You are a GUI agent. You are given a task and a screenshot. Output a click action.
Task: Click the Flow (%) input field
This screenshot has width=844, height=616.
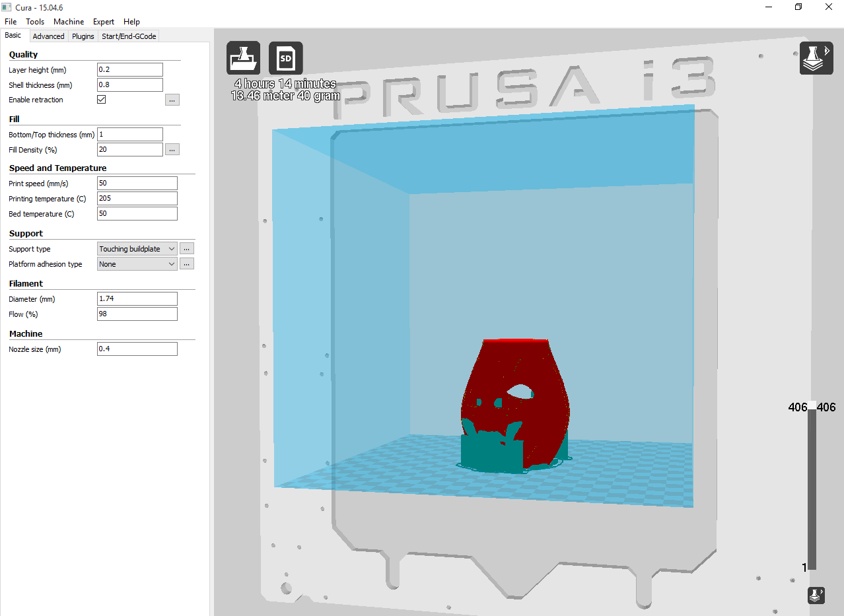click(137, 314)
